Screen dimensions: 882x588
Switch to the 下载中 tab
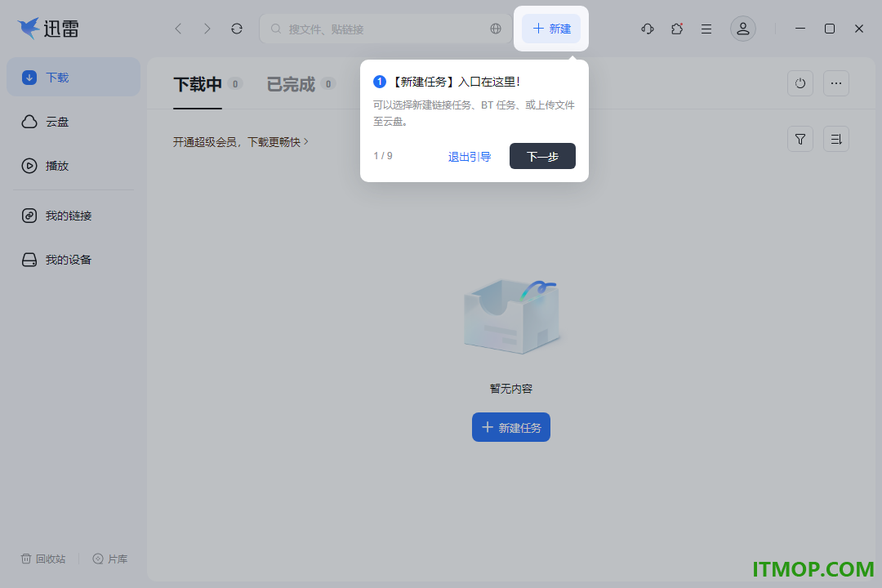(198, 84)
